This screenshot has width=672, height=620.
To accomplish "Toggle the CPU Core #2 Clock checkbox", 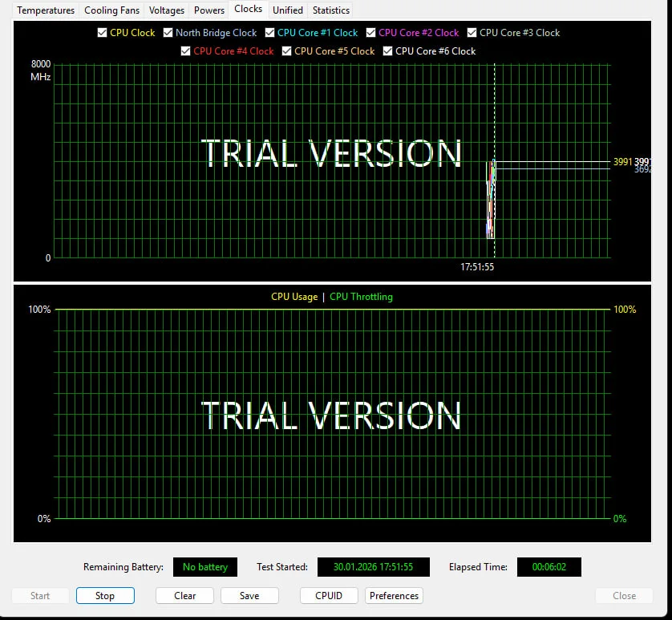I will pyautogui.click(x=370, y=33).
